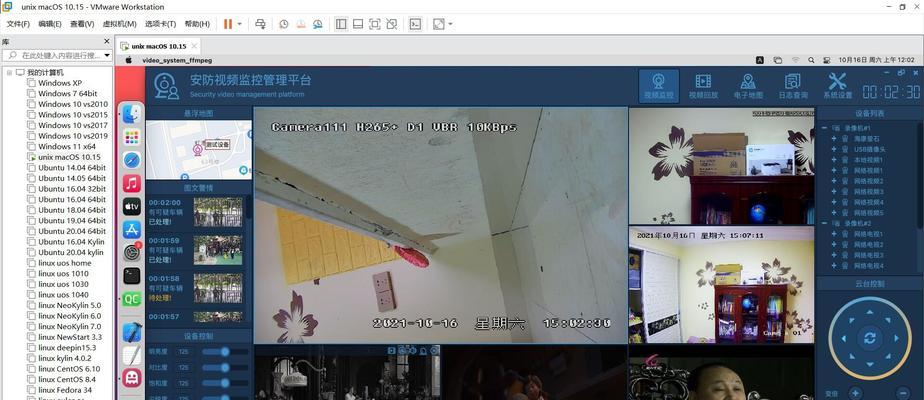This screenshot has height=400, width=924.
Task: Open VMware snapshot manager icon
Action: click(x=318, y=24)
